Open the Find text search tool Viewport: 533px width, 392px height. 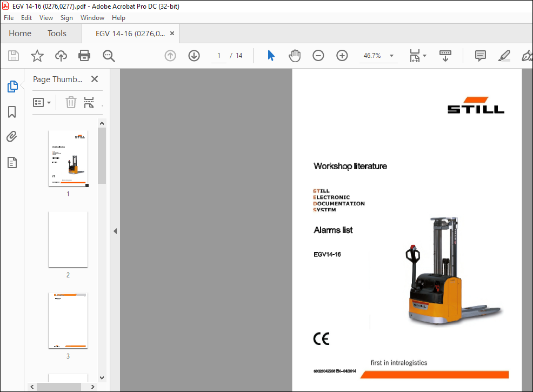109,55
